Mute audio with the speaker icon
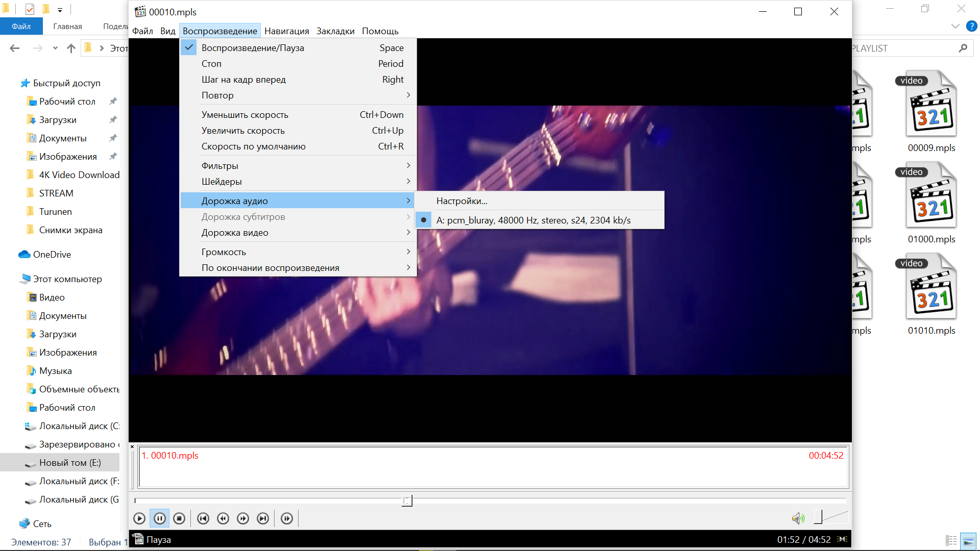The height and width of the screenshot is (551, 980). point(798,518)
